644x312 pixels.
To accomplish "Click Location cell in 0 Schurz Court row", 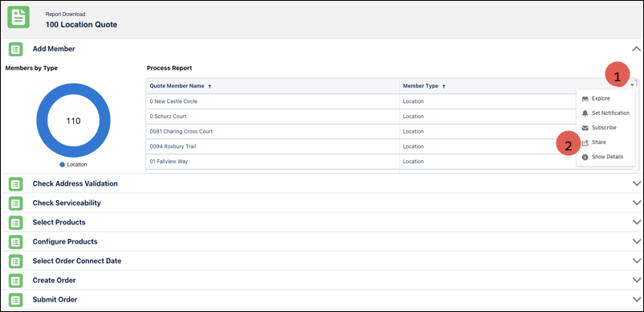I will coord(487,117).
